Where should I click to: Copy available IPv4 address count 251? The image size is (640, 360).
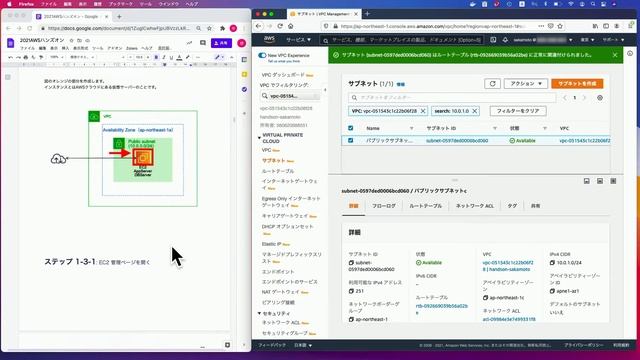[x=351, y=291]
